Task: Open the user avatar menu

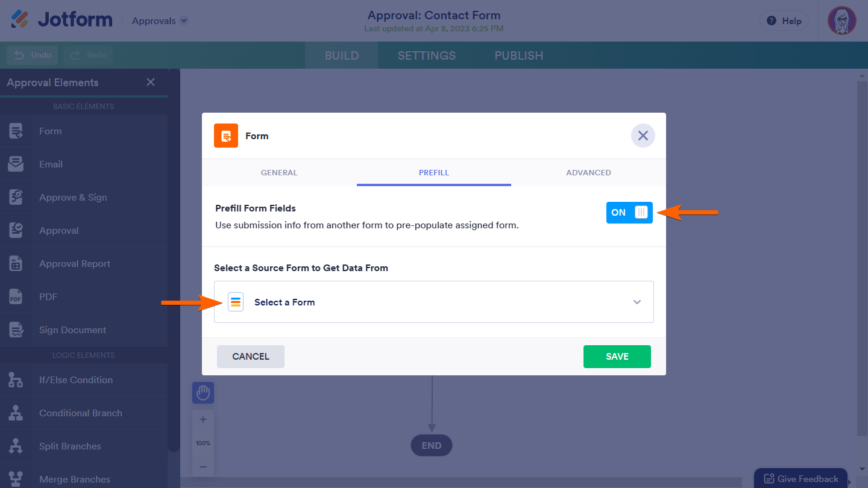Action: [841, 21]
